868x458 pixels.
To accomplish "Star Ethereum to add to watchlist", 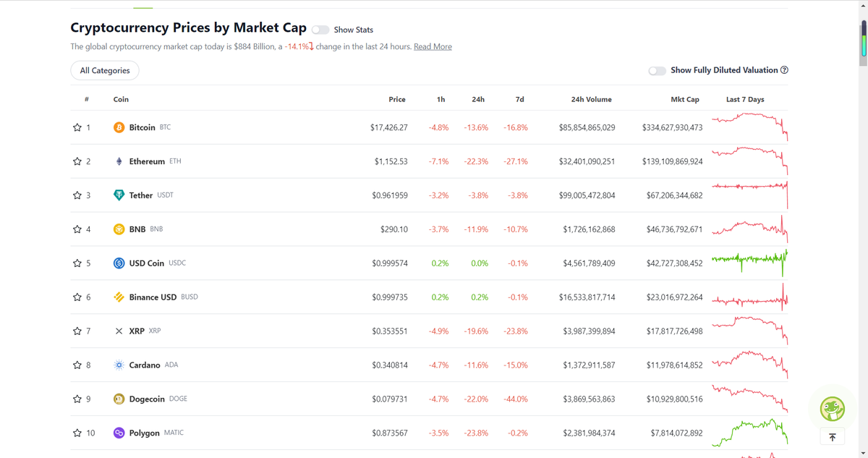I will pos(77,161).
